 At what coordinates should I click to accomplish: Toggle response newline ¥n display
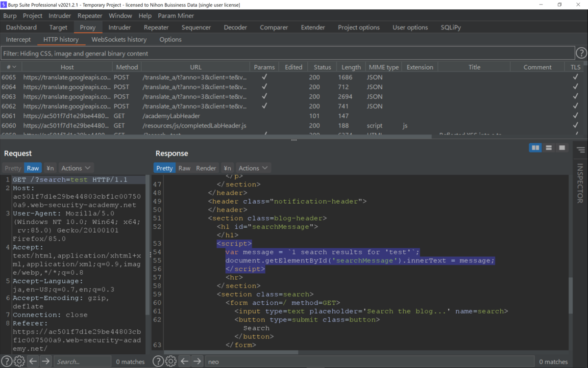[x=227, y=168]
